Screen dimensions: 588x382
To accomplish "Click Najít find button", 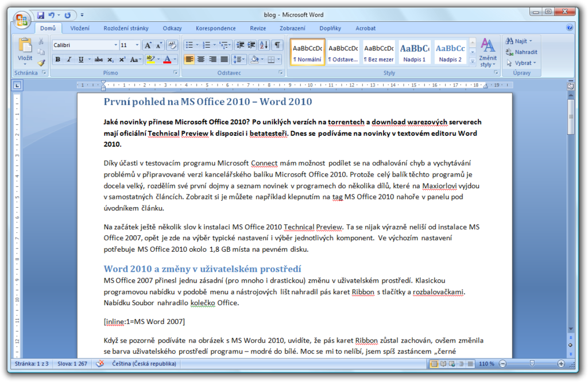I will pos(519,41).
